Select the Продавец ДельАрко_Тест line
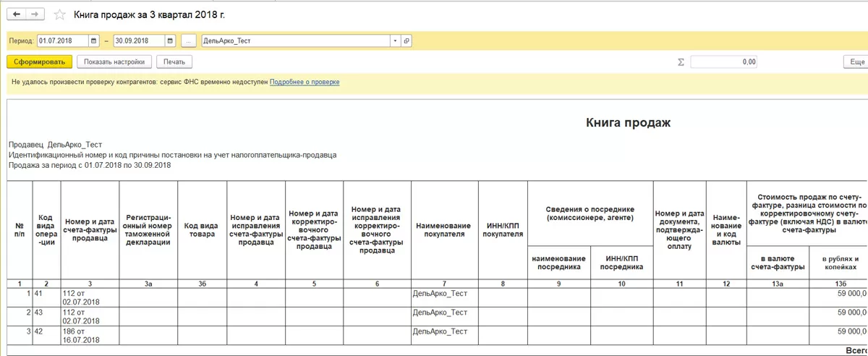Image resolution: width=868 pixels, height=356 pixels. click(56, 145)
